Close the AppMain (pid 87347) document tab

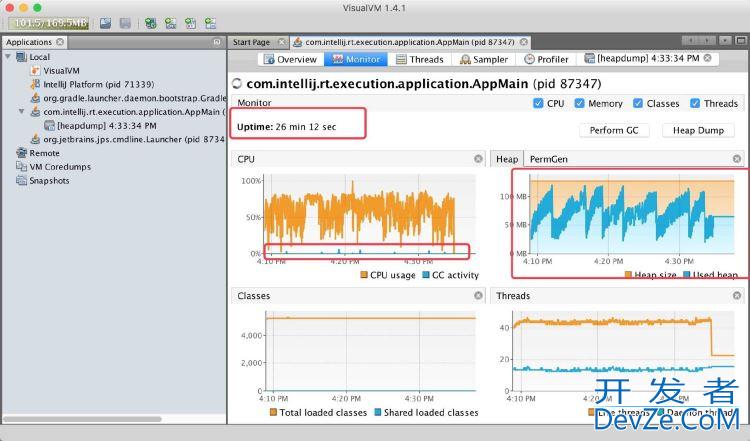pos(524,42)
